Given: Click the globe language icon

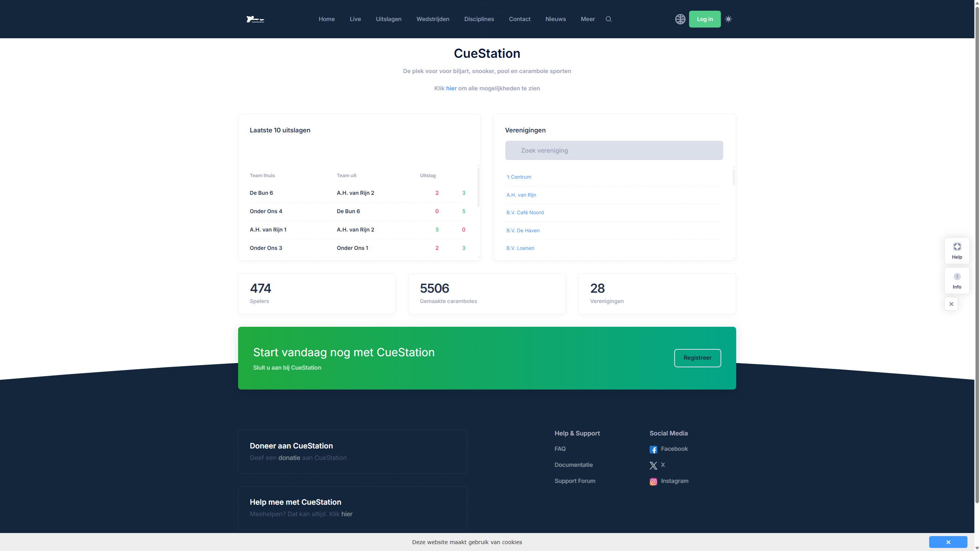Looking at the screenshot, I should (x=680, y=19).
